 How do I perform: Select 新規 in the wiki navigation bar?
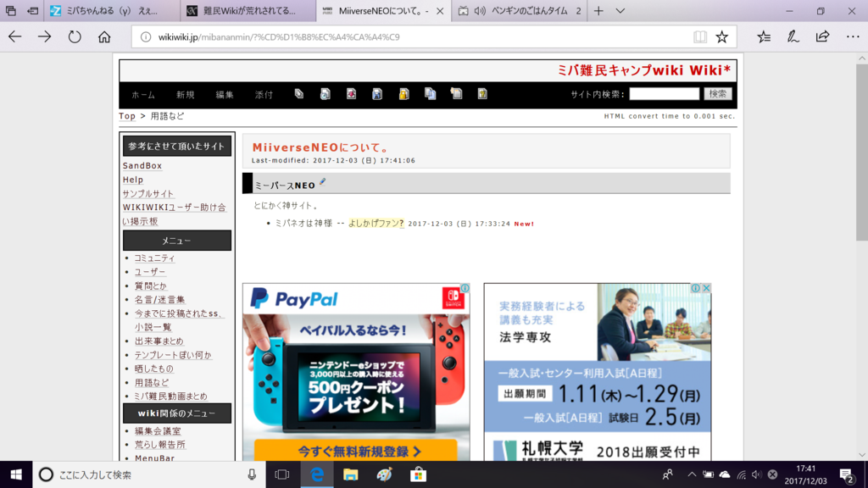pyautogui.click(x=186, y=95)
